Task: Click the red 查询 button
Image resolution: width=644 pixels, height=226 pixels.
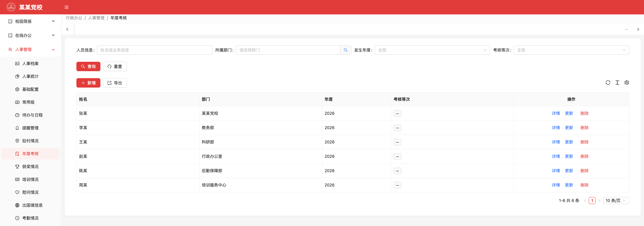Action: (88, 66)
